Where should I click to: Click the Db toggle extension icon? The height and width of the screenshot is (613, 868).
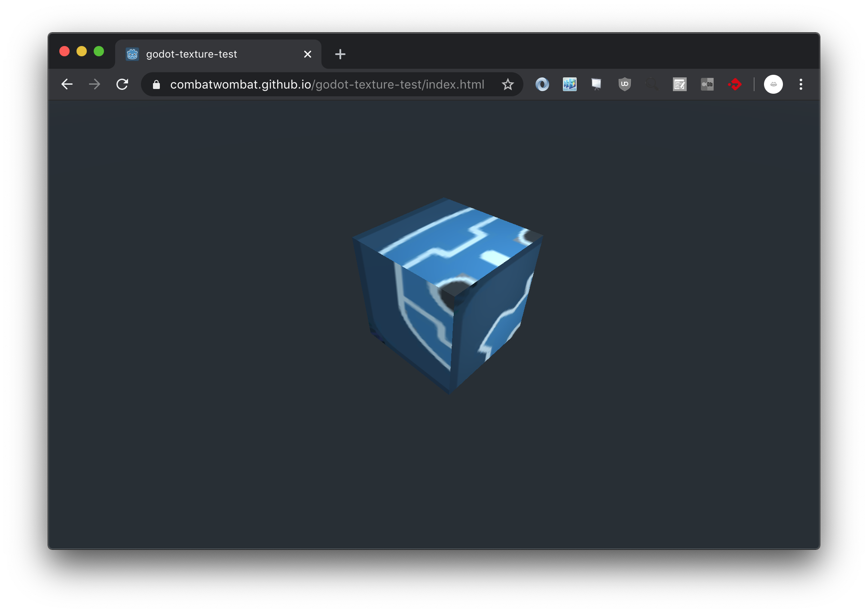(707, 84)
